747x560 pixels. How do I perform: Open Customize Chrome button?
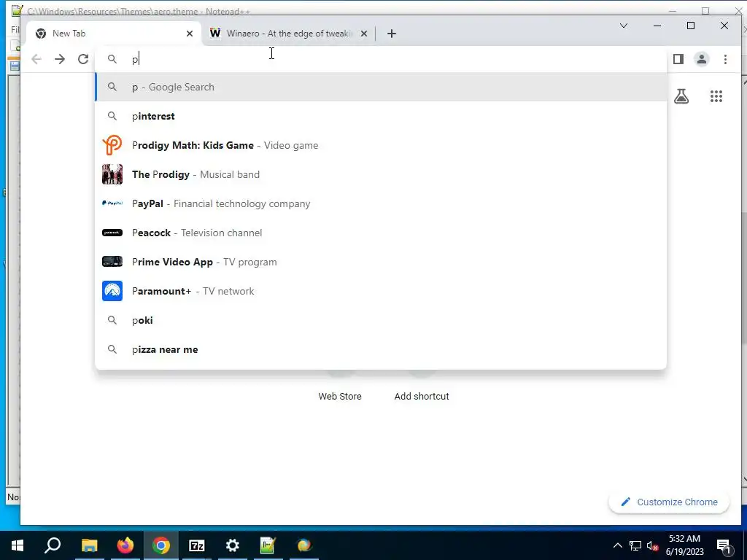pyautogui.click(x=669, y=502)
